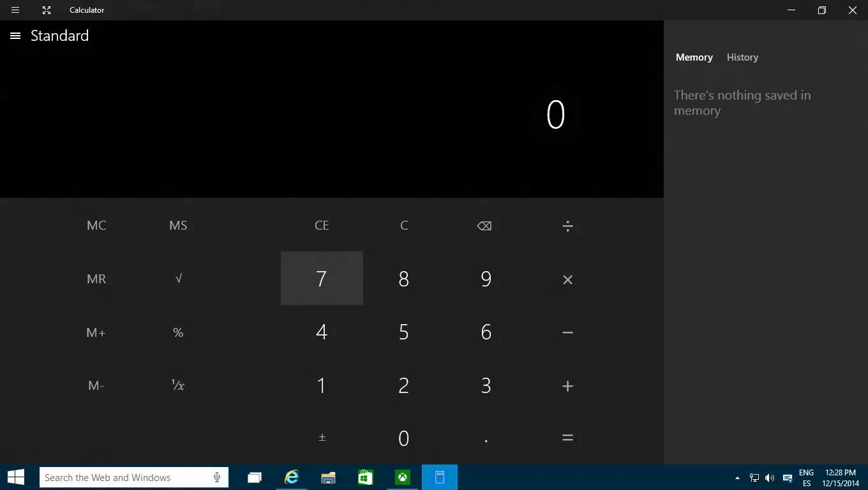Click the reciprocal 1/x button
The width and height of the screenshot is (868, 490).
[178, 385]
